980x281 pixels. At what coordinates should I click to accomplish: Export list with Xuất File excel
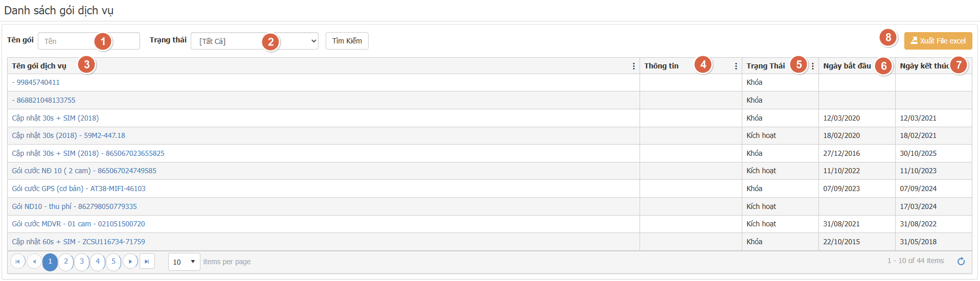coord(938,41)
